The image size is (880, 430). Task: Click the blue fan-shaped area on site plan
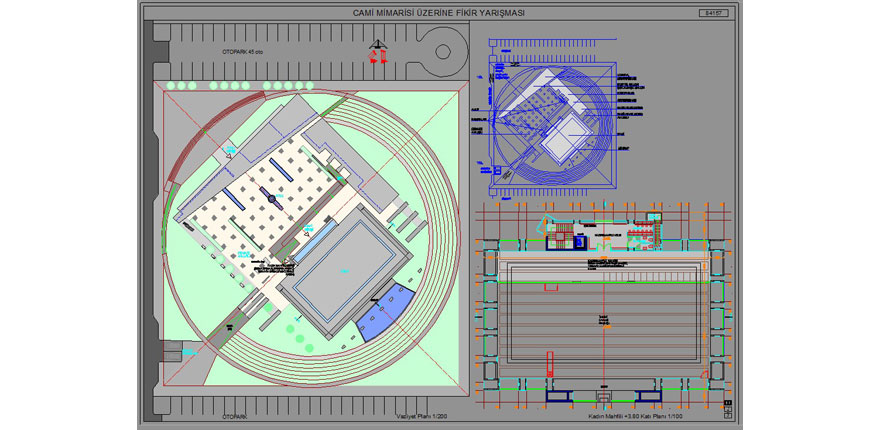[385, 312]
